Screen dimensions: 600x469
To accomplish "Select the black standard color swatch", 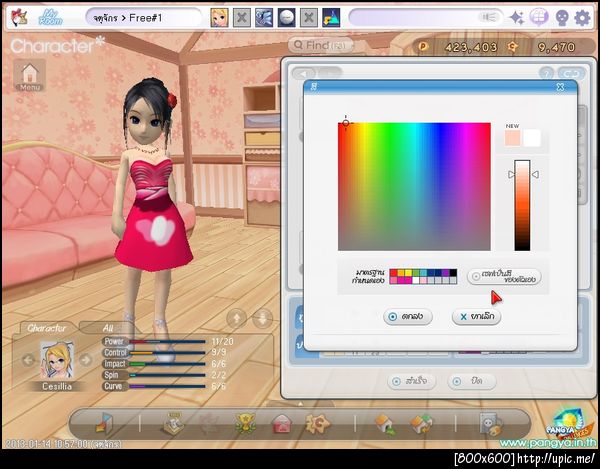I will [x=453, y=273].
